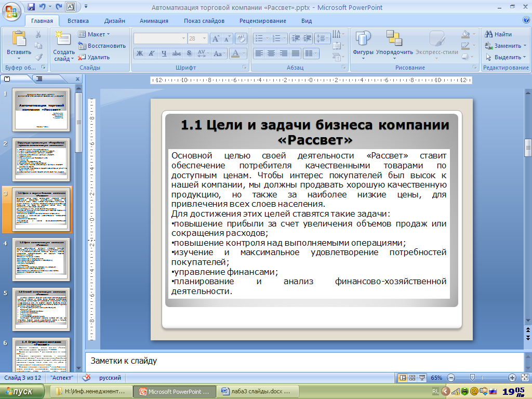This screenshot has height=399, width=532.
Task: Switch to the Анимация tab
Action: pos(154,21)
